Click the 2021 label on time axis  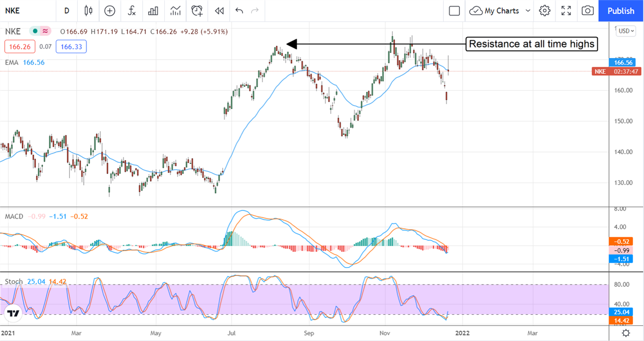[x=8, y=333]
